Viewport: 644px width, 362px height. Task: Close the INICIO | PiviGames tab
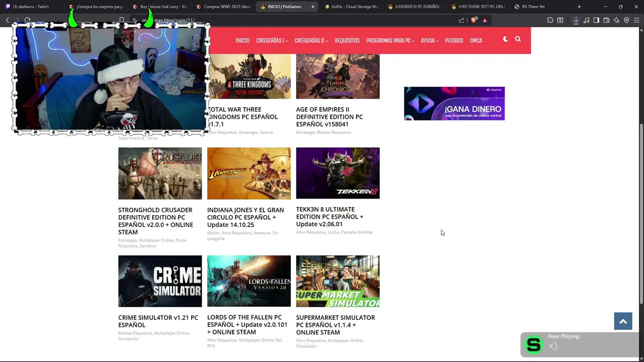[x=313, y=7]
